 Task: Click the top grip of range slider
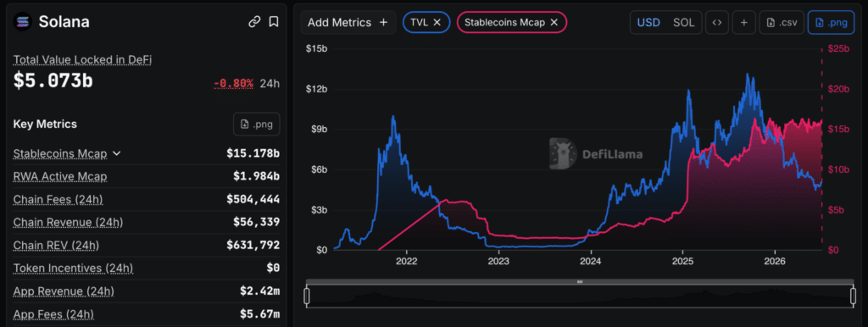click(580, 281)
